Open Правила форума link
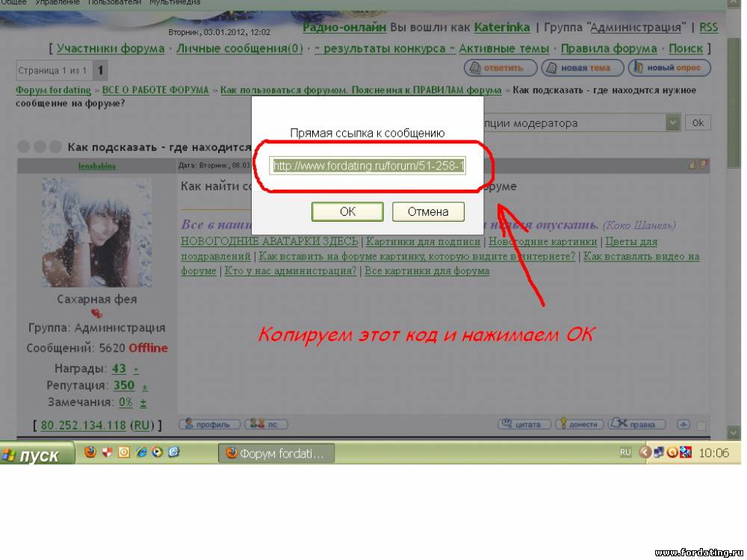This screenshot has width=747, height=560. pos(609,49)
